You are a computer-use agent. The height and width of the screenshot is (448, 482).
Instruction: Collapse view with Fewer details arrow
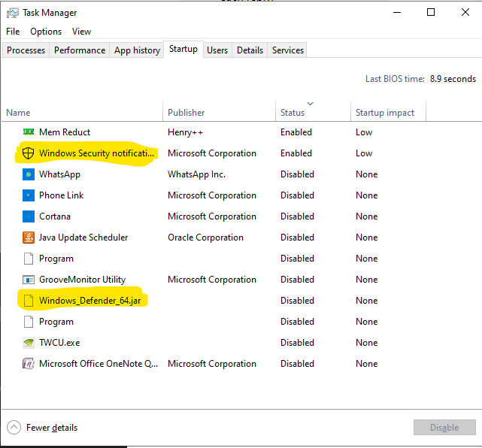[14, 428]
